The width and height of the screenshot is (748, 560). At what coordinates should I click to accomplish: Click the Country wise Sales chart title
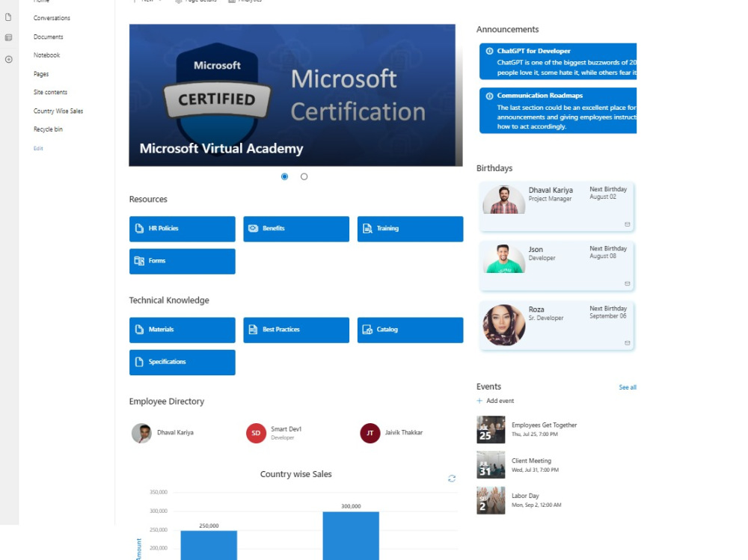click(295, 474)
